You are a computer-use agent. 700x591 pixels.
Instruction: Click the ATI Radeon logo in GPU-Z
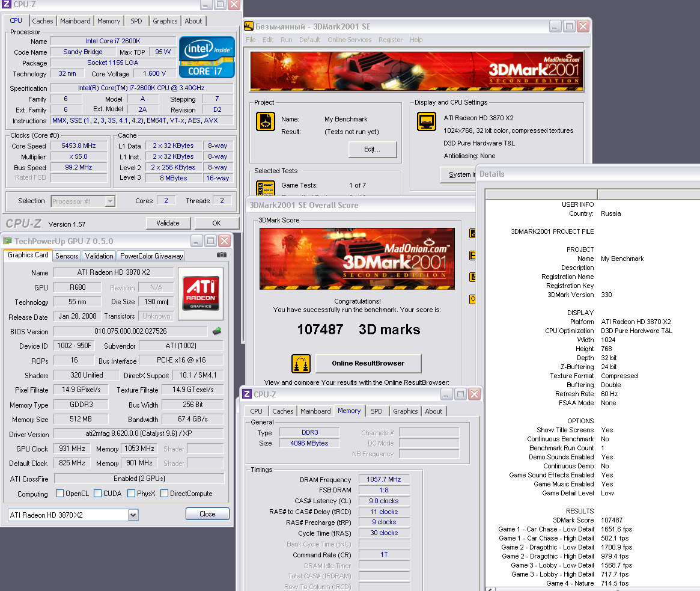pyautogui.click(x=201, y=293)
